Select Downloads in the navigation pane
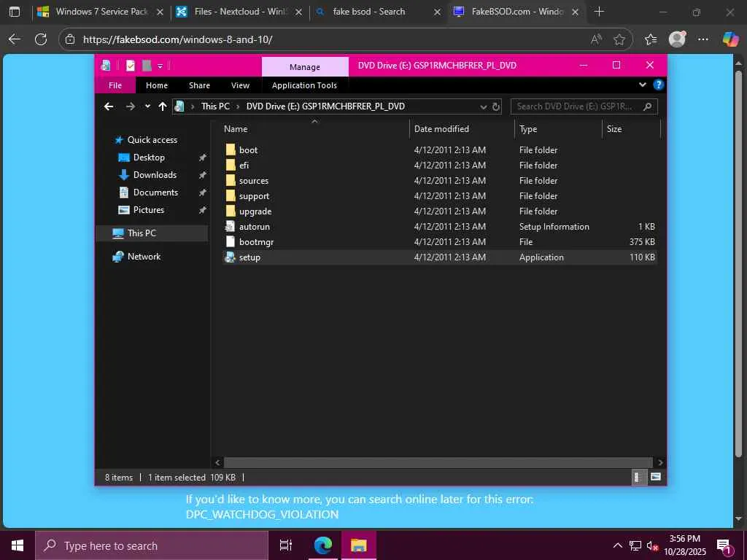The image size is (747, 560). tap(155, 175)
